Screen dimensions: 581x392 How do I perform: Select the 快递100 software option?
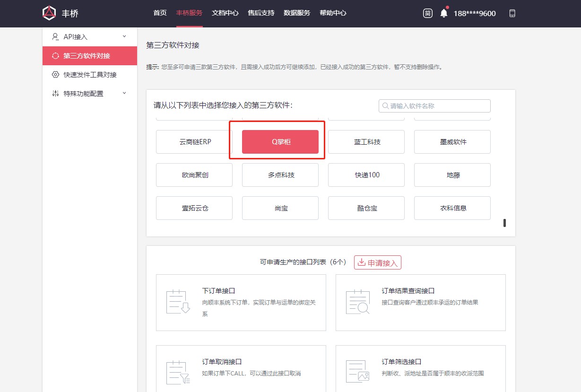pyautogui.click(x=366, y=175)
